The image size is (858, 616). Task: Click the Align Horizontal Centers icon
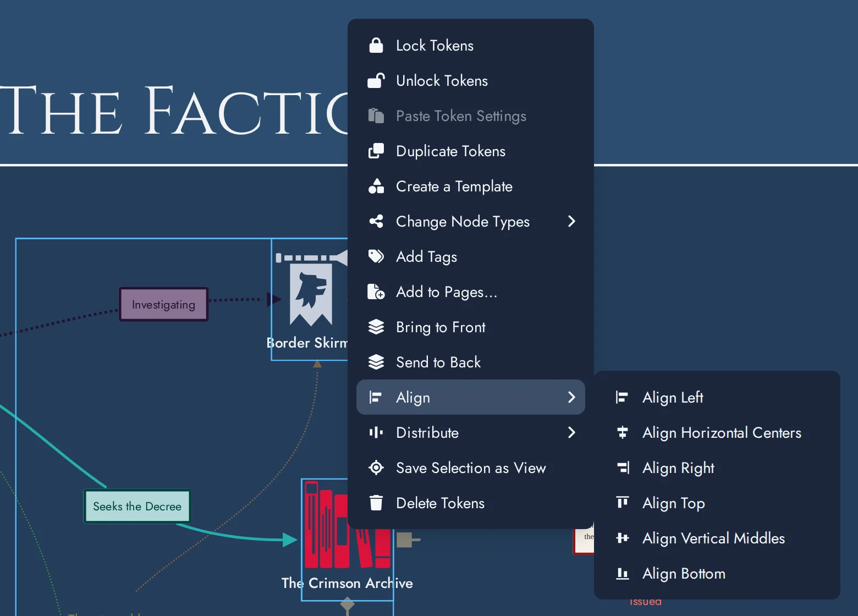pyautogui.click(x=622, y=433)
